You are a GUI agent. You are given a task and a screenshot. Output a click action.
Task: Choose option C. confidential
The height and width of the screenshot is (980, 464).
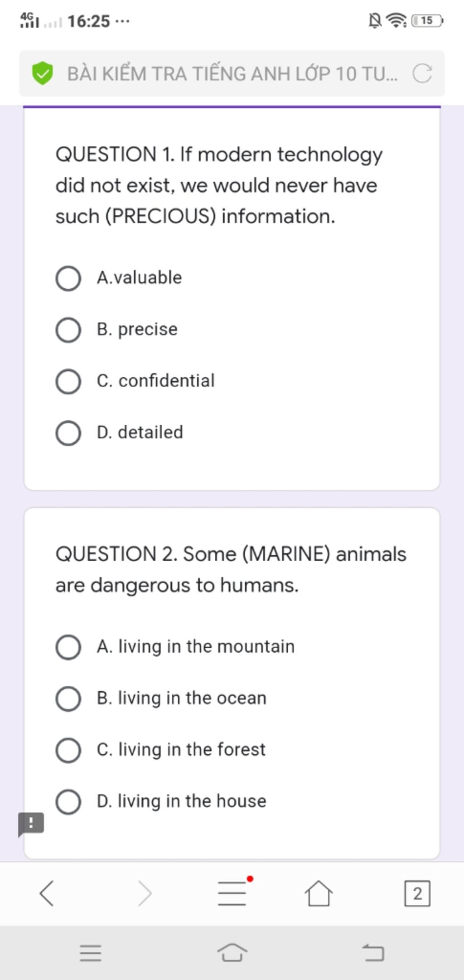coord(135,381)
